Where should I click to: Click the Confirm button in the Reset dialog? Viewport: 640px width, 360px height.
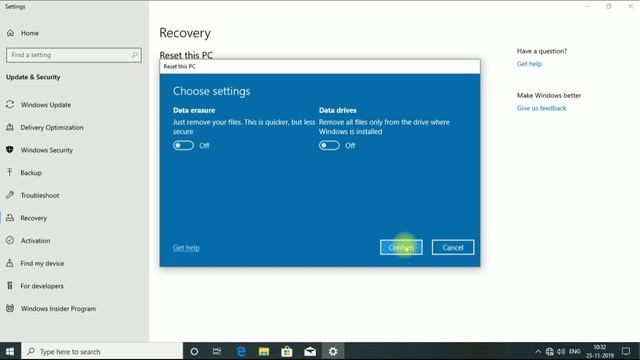click(x=401, y=247)
